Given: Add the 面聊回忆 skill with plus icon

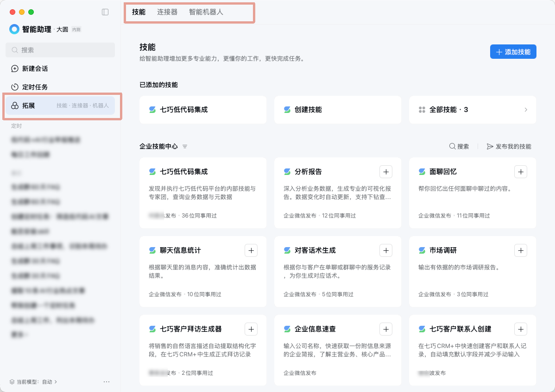Looking at the screenshot, I should [x=521, y=172].
